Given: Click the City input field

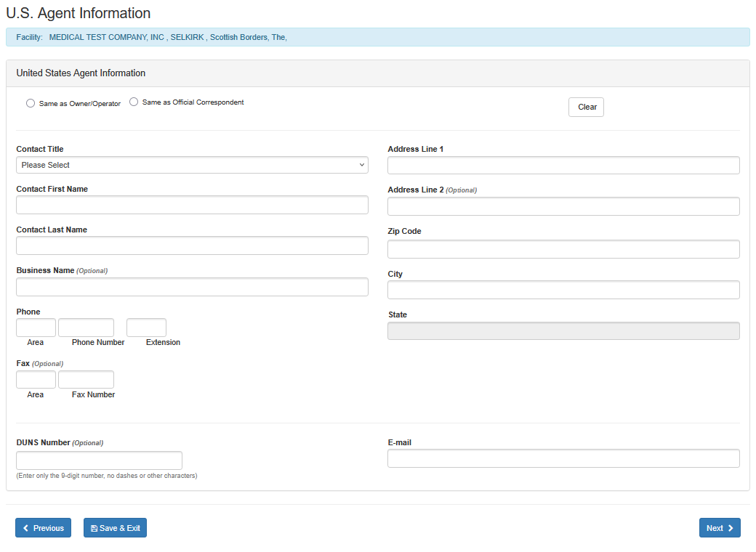Looking at the screenshot, I should [563, 290].
